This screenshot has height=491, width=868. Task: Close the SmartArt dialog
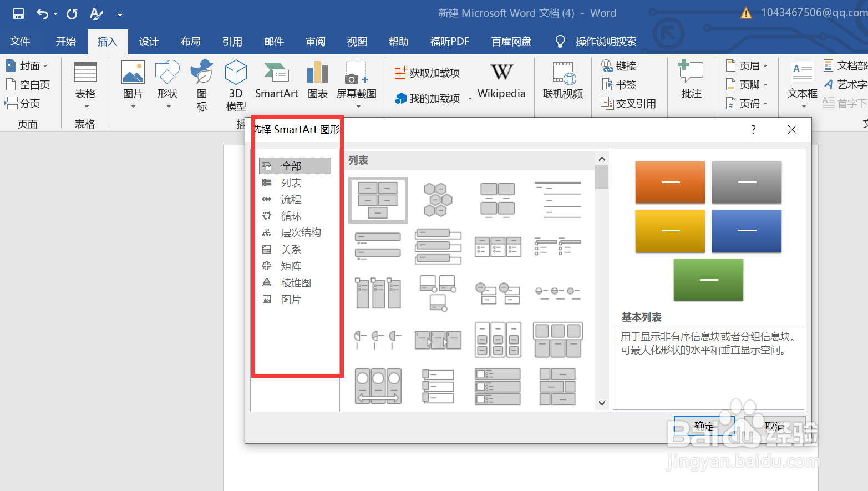[x=792, y=130]
